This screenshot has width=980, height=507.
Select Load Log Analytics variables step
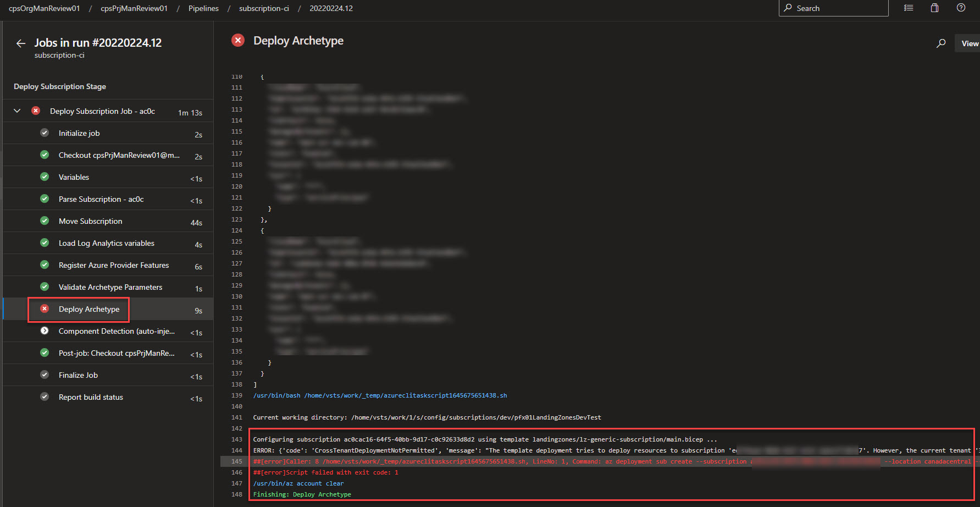pyautogui.click(x=108, y=243)
